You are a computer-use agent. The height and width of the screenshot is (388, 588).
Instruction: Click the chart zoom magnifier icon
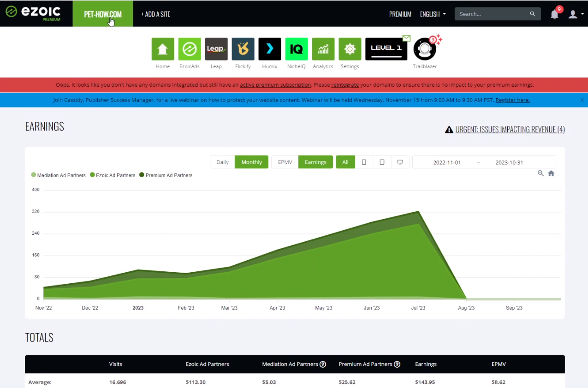click(540, 173)
